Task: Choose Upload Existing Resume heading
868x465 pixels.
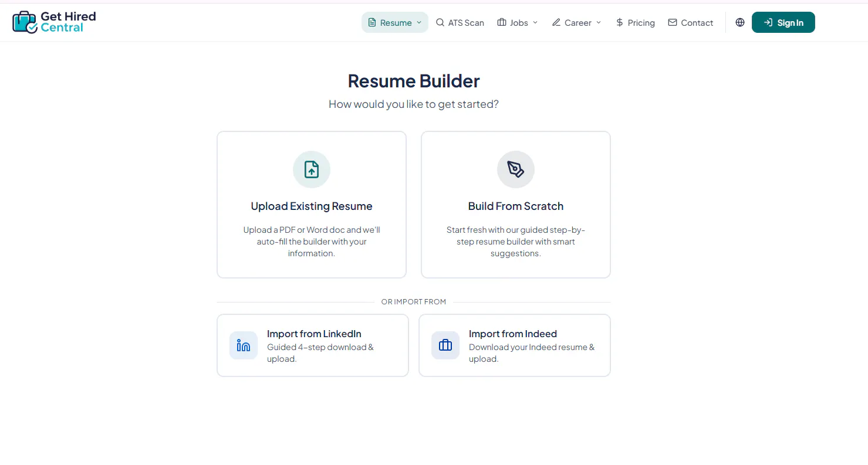Action: [312, 206]
